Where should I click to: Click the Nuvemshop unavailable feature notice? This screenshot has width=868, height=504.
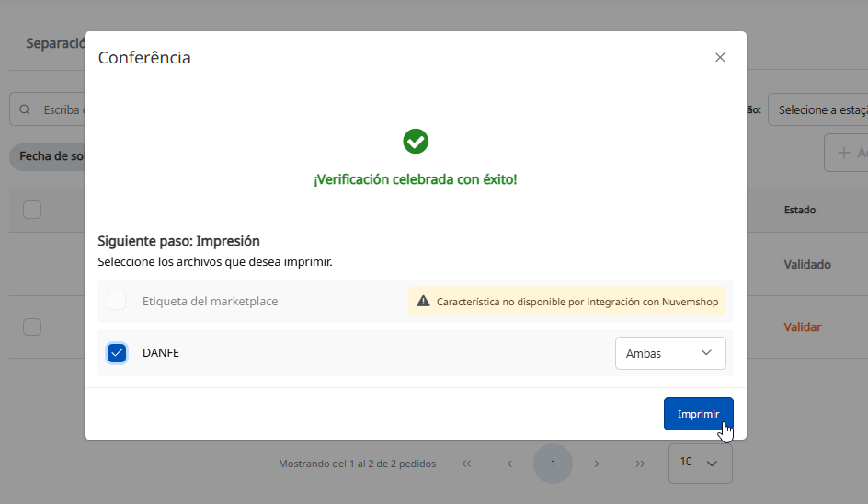point(567,302)
